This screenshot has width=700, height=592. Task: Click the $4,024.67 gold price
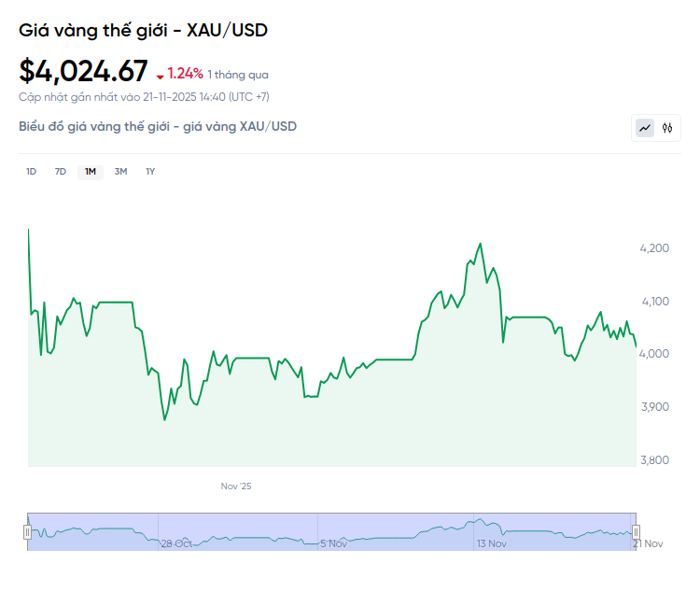[84, 71]
